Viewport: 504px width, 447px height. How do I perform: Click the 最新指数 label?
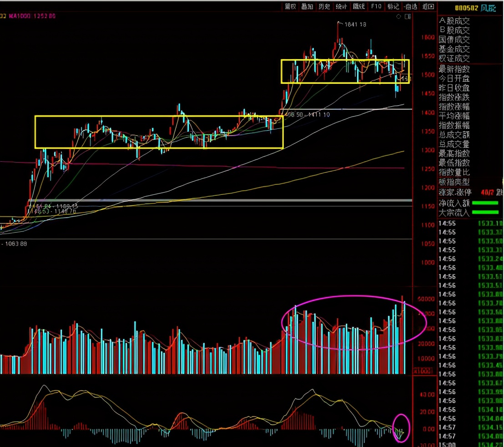pos(454,69)
